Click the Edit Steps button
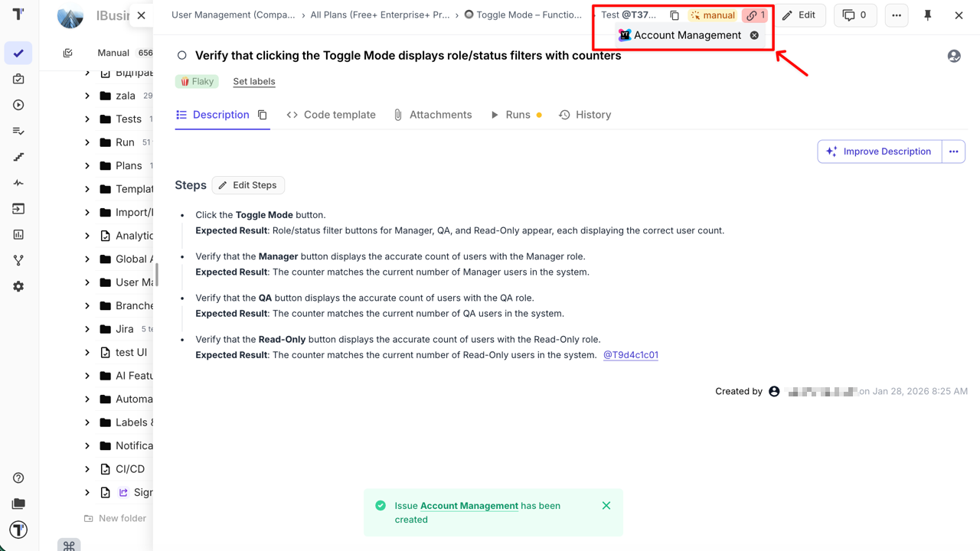The width and height of the screenshot is (980, 551). [248, 184]
